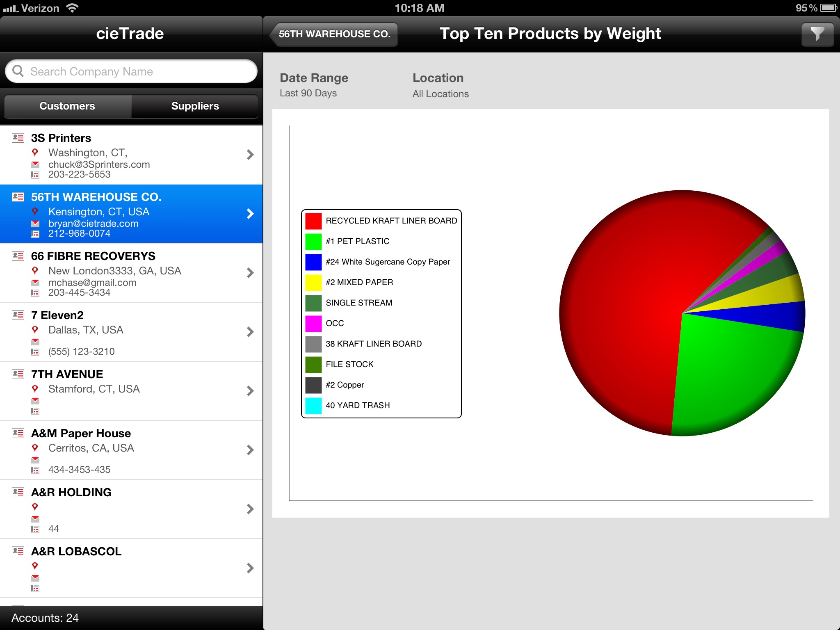Click phone number 203-445-3434
Viewport: 840px width, 630px height.
click(80, 292)
